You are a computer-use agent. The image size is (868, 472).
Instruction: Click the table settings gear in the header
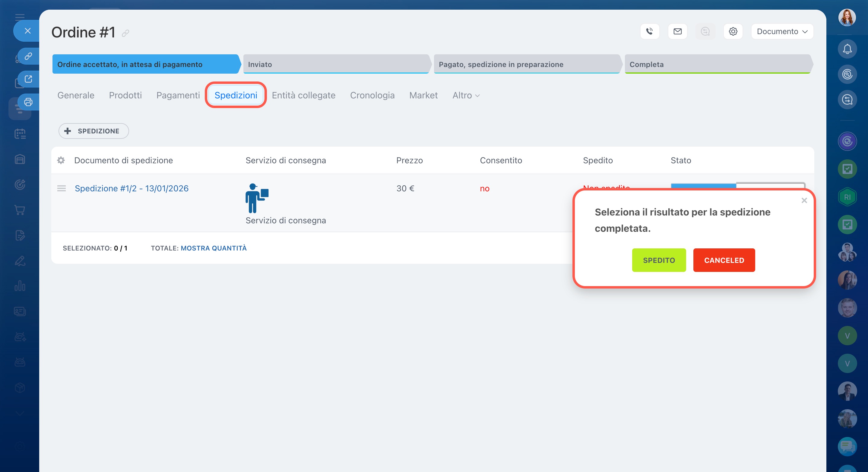(61, 160)
